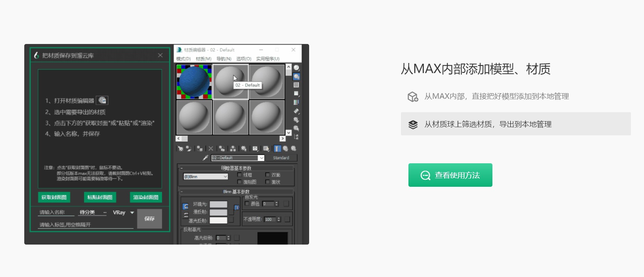
Task: Click the Standard material type button
Action: click(x=281, y=158)
